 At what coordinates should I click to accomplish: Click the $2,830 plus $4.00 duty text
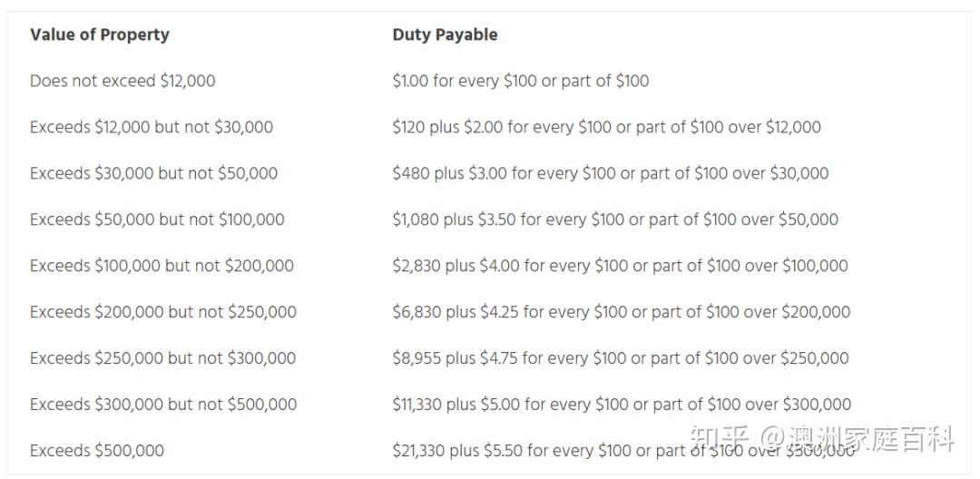pyautogui.click(x=620, y=266)
